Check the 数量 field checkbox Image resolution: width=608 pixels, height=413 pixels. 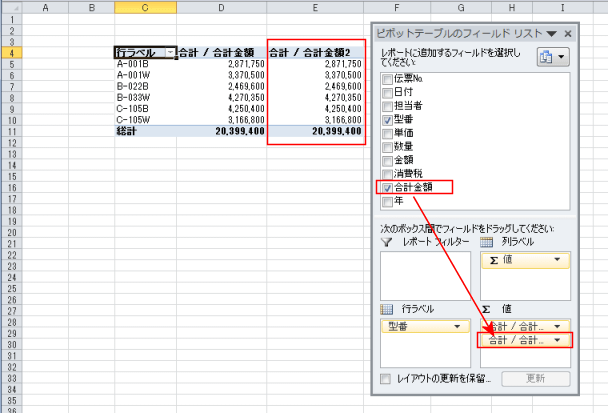(387, 147)
